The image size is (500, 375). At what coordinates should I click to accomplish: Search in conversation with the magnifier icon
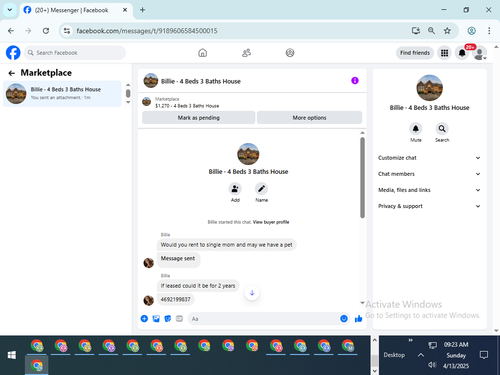point(442,129)
